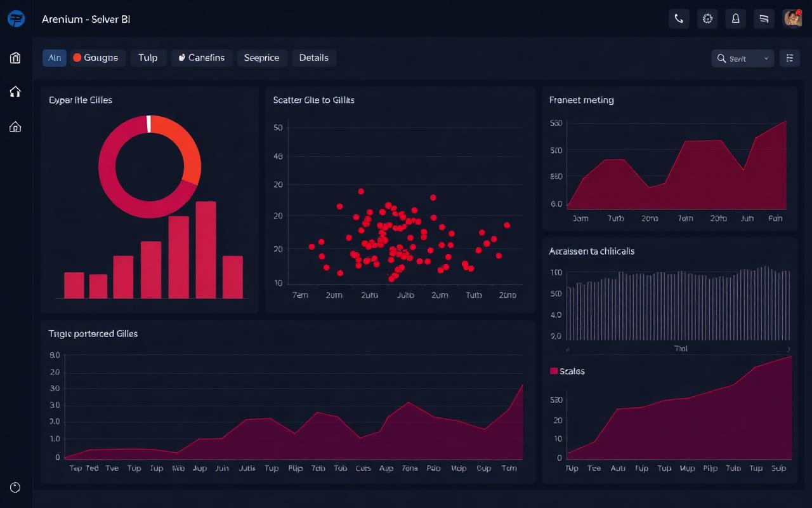812x508 pixels.
Task: Click the 'Arenium - Selver BI' header title
Action: [x=86, y=19]
